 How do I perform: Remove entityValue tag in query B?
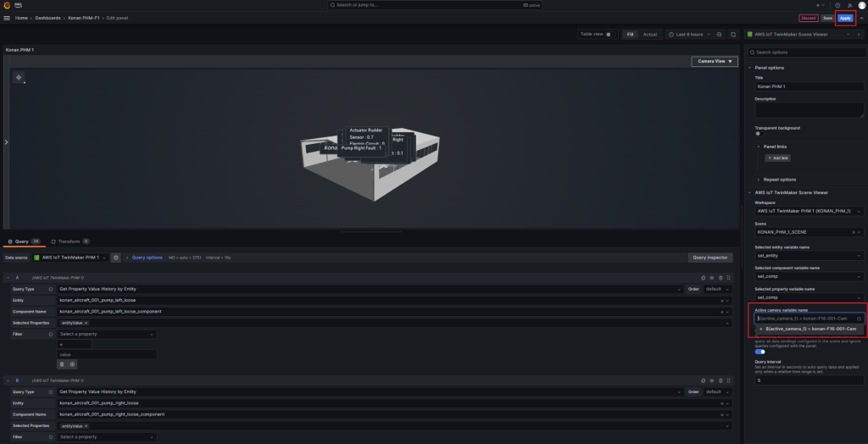click(x=86, y=426)
